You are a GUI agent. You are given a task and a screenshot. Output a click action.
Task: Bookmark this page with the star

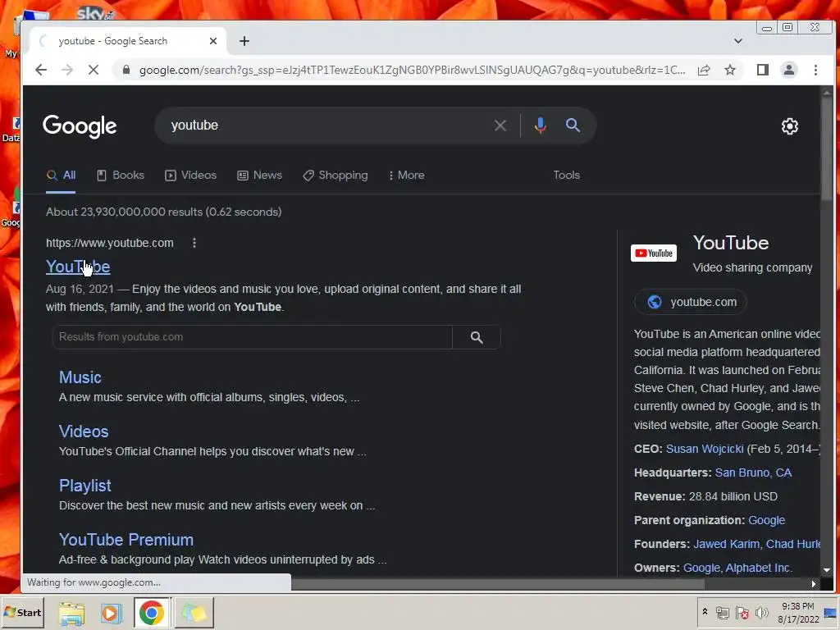730,70
